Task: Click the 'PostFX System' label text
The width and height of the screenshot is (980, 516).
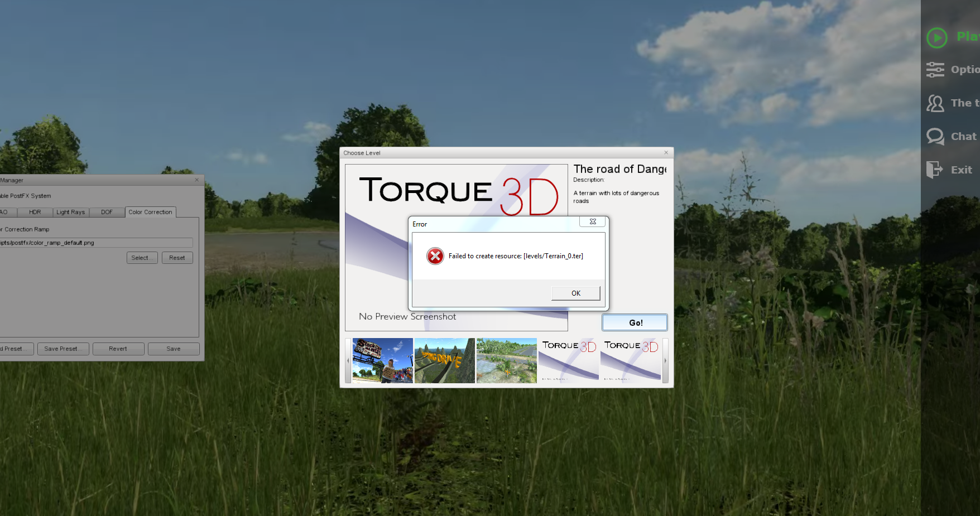Action: click(31, 196)
